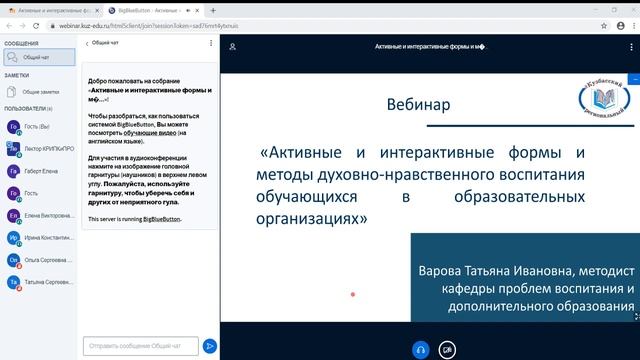Close the BigBlueButton tab
The height and width of the screenshot is (360, 640).
tap(197, 11)
